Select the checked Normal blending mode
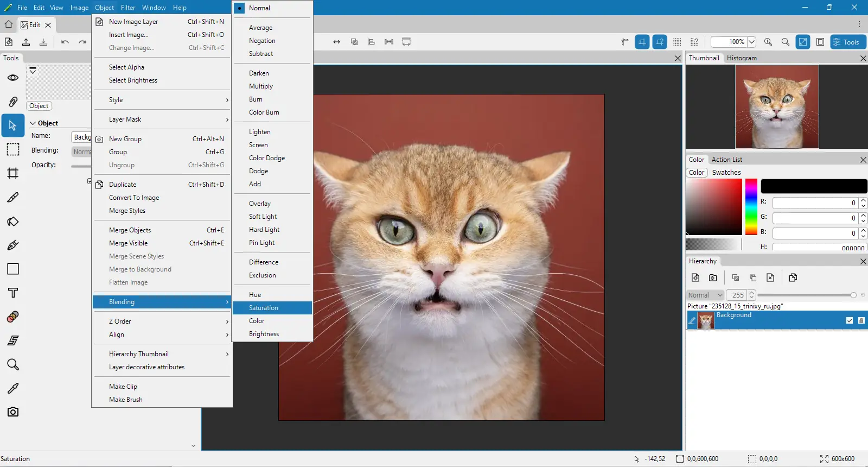Image resolution: width=868 pixels, height=467 pixels. 272,8
